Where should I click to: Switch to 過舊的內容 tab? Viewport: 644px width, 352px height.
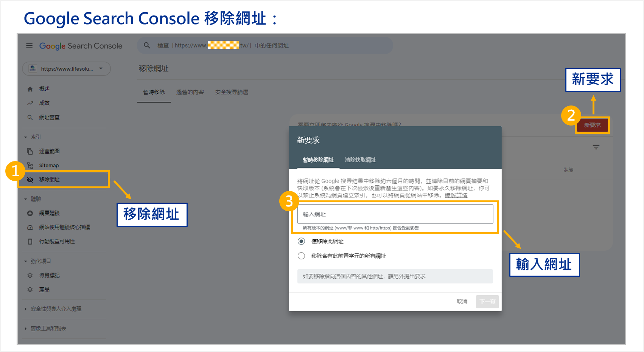(x=190, y=92)
